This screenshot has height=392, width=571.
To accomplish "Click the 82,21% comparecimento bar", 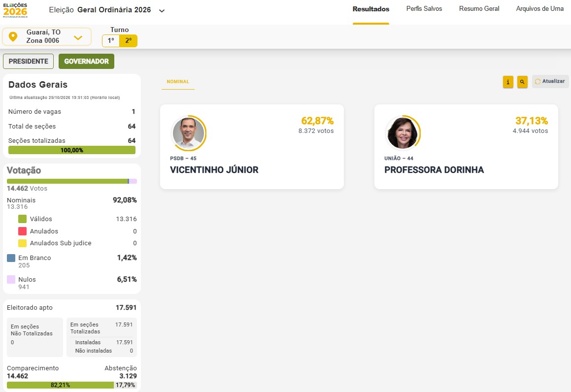I will [60, 385].
